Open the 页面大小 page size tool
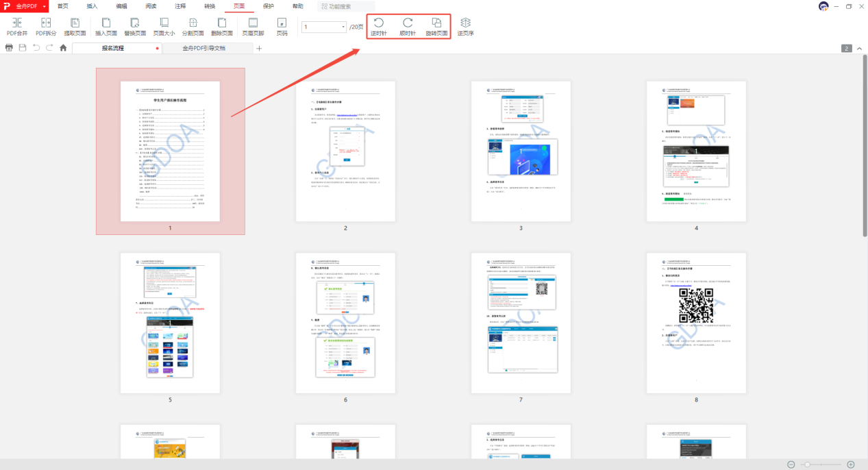The height and width of the screenshot is (470, 868). [x=164, y=27]
